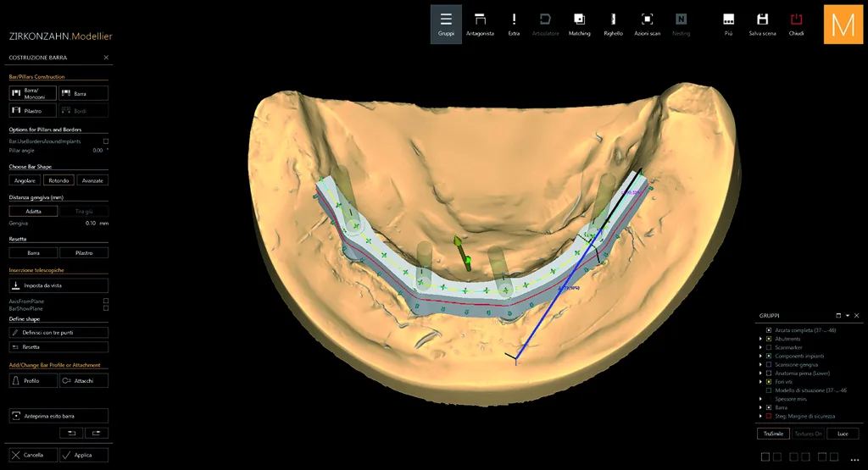This screenshot has width=868, height=470.
Task: Toggle visibility of Abutments group
Action: (x=768, y=339)
